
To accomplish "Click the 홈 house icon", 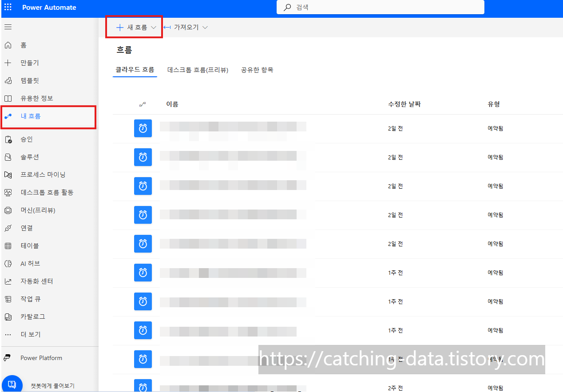I will click(8, 45).
